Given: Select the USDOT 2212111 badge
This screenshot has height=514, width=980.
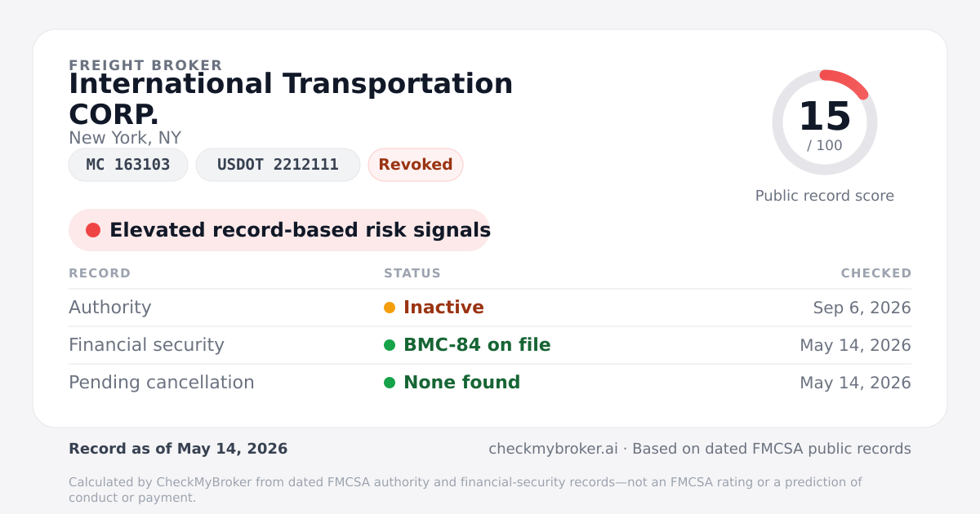Looking at the screenshot, I should point(278,165).
